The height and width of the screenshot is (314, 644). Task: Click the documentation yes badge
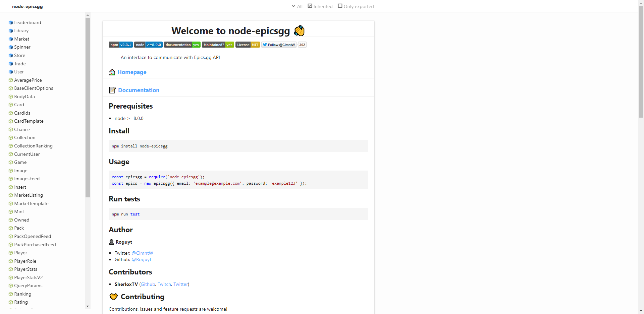click(x=182, y=45)
